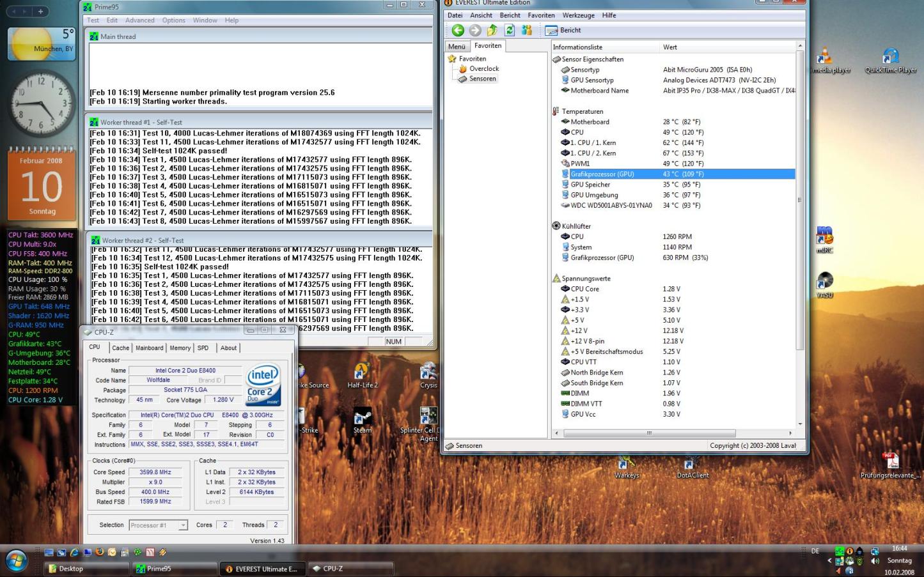Image resolution: width=924 pixels, height=577 pixels.
Task: Click EVEREST horizontal scrollbar right arrow
Action: click(790, 433)
